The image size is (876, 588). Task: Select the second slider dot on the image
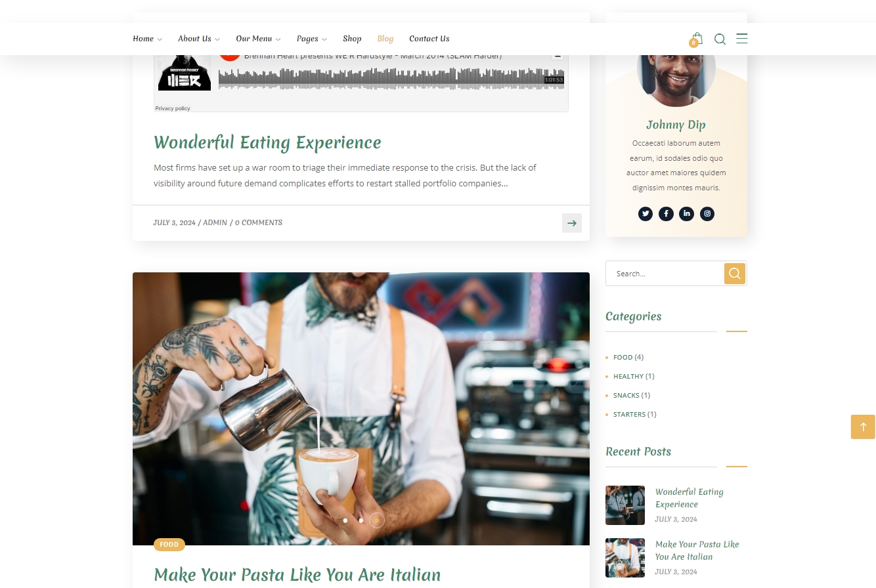point(361,520)
